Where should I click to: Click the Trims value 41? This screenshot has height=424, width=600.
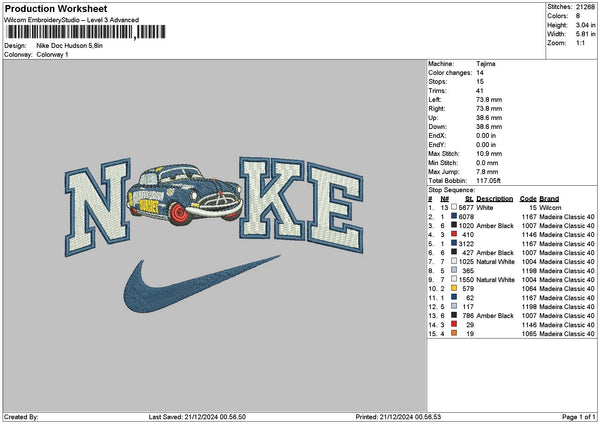click(480, 91)
